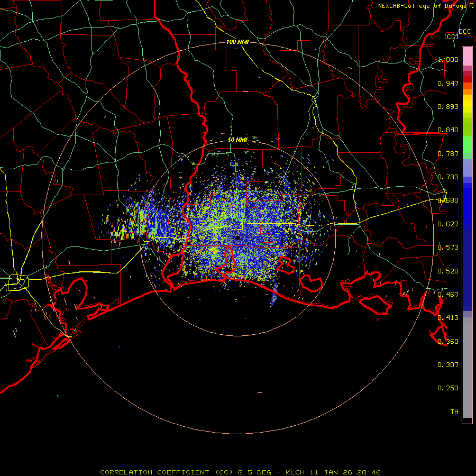
Task: Click the DCC product label above the color bar
Action: pyautogui.click(x=464, y=31)
